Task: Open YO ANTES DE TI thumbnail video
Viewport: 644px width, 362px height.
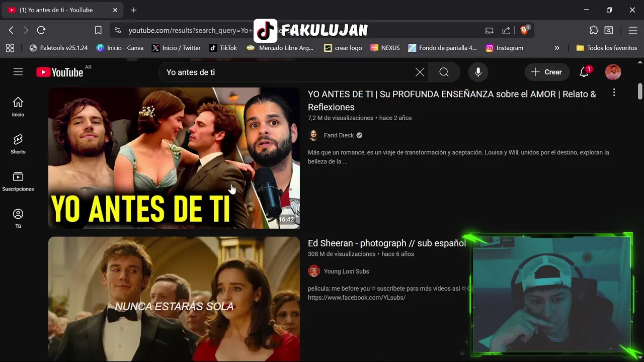Action: coord(174,158)
